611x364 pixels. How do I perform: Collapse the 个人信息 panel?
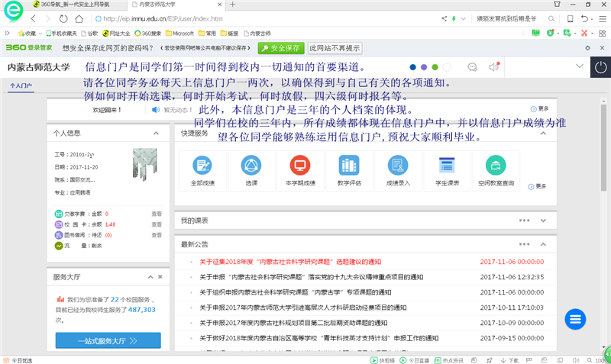tap(156, 133)
